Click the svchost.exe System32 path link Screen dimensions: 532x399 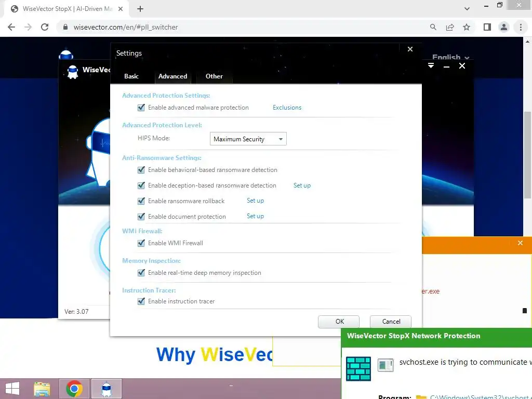pyautogui.click(x=481, y=396)
